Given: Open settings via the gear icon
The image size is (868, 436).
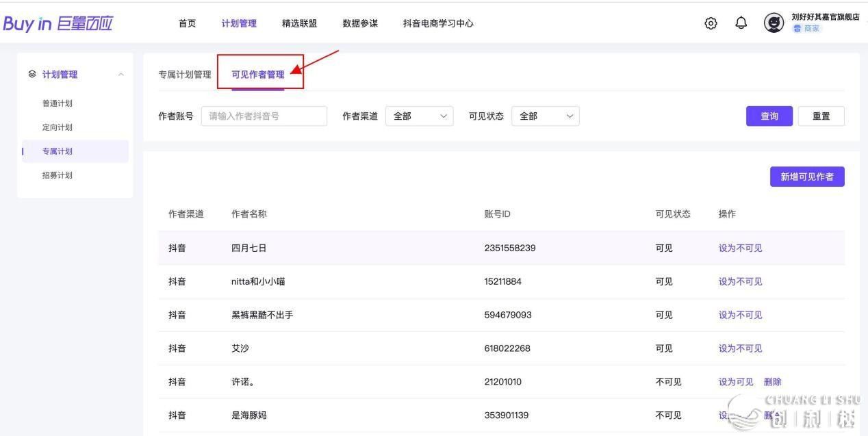Looking at the screenshot, I should (711, 23).
